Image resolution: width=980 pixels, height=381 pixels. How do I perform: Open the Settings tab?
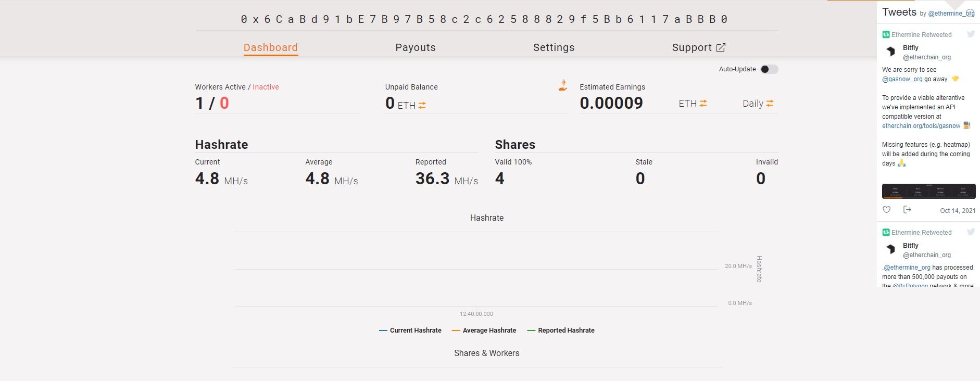click(554, 47)
